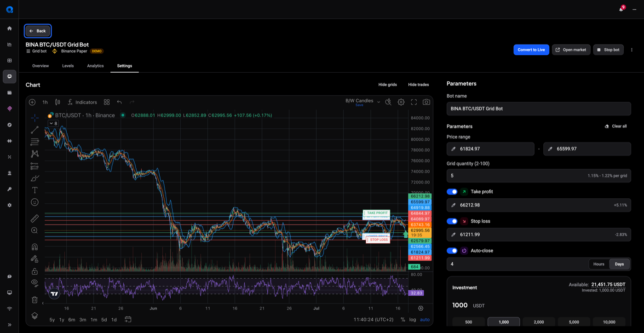Select Hours for auto-close unit
The height and width of the screenshot is (333, 644).
pyautogui.click(x=599, y=264)
